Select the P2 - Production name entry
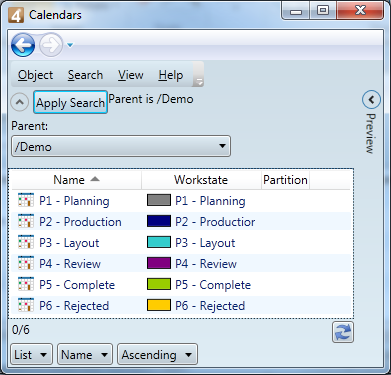This screenshot has width=391, height=375. tap(80, 222)
